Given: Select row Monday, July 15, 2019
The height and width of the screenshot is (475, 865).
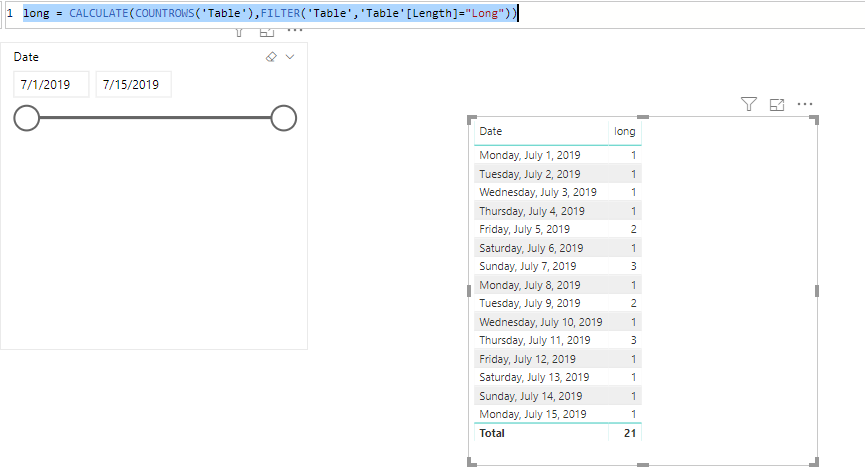Looking at the screenshot, I should (x=557, y=414).
